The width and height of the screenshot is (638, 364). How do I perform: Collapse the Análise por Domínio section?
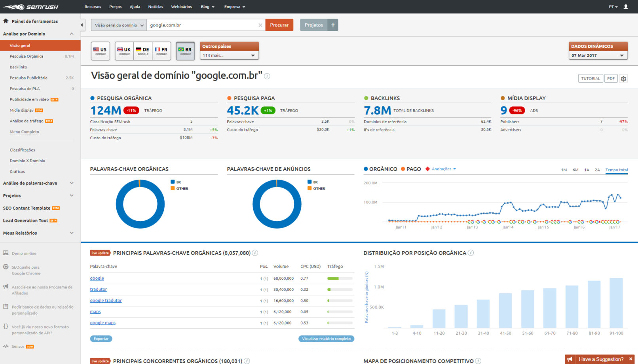72,34
